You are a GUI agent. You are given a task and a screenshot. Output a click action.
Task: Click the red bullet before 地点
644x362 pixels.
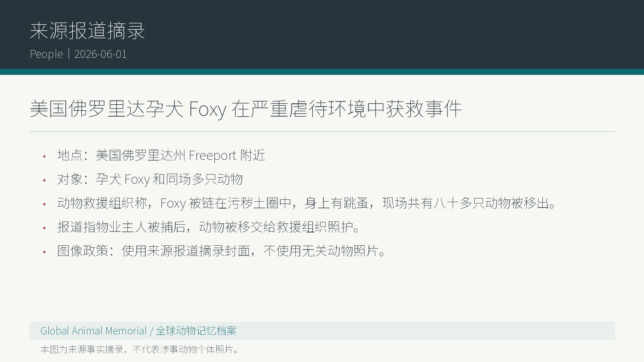coord(45,156)
